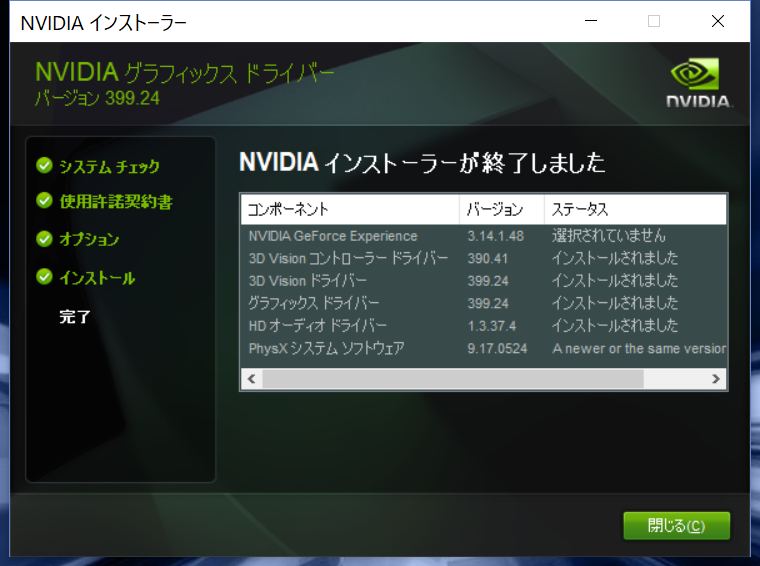
Task: Select the インストール step label
Action: click(x=97, y=278)
